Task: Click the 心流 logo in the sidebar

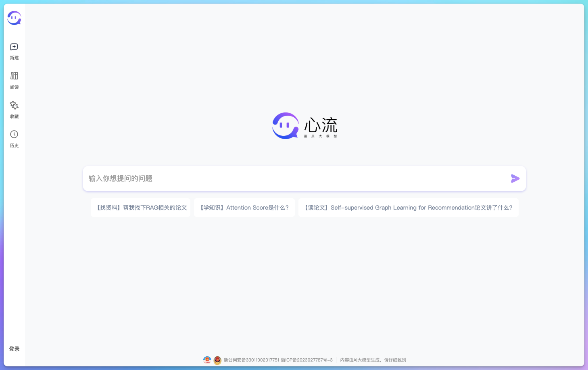Action: [x=14, y=18]
